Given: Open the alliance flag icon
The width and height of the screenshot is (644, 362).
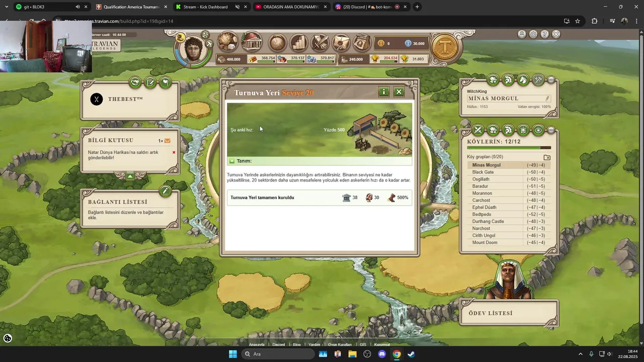Looking at the screenshot, I should [x=165, y=82].
